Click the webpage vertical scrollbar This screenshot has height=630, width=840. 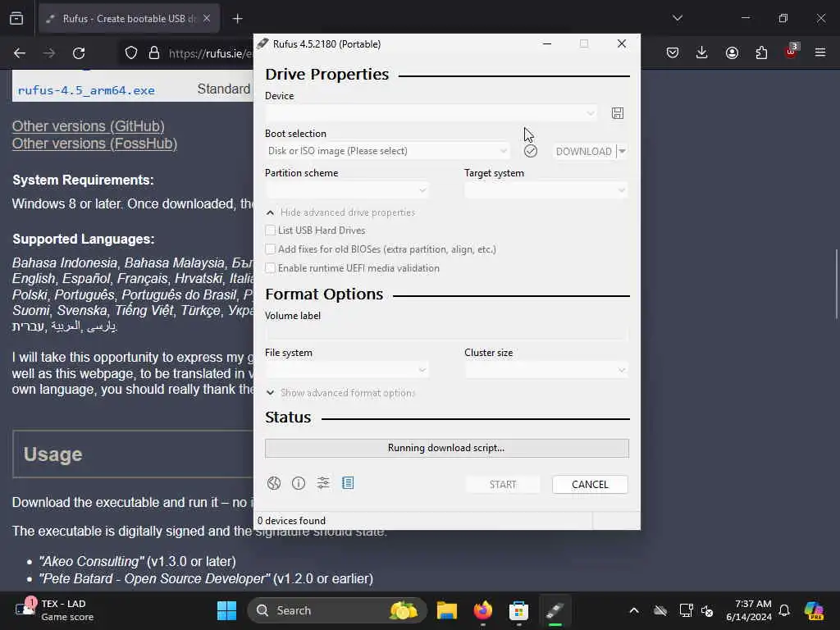coord(836,284)
